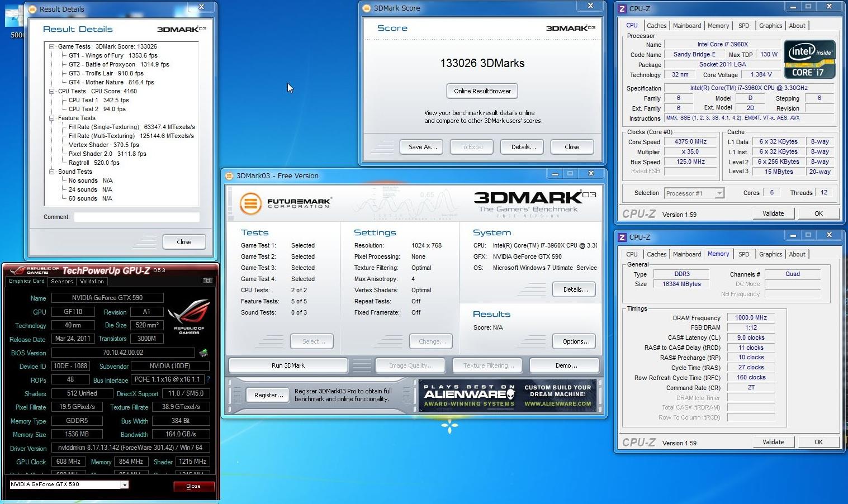Select the Graphics Card tab in GPU-Z
Screen dimensions: 848x504
click(x=26, y=281)
